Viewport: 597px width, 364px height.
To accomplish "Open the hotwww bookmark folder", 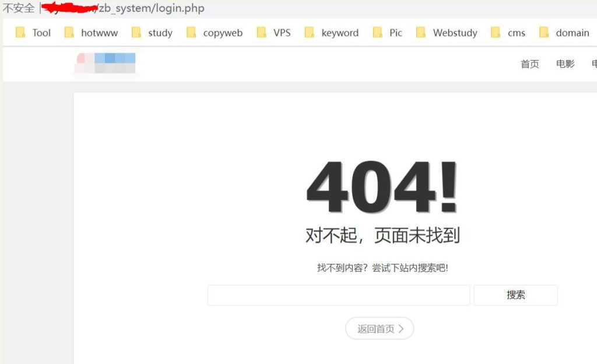I will pyautogui.click(x=92, y=33).
